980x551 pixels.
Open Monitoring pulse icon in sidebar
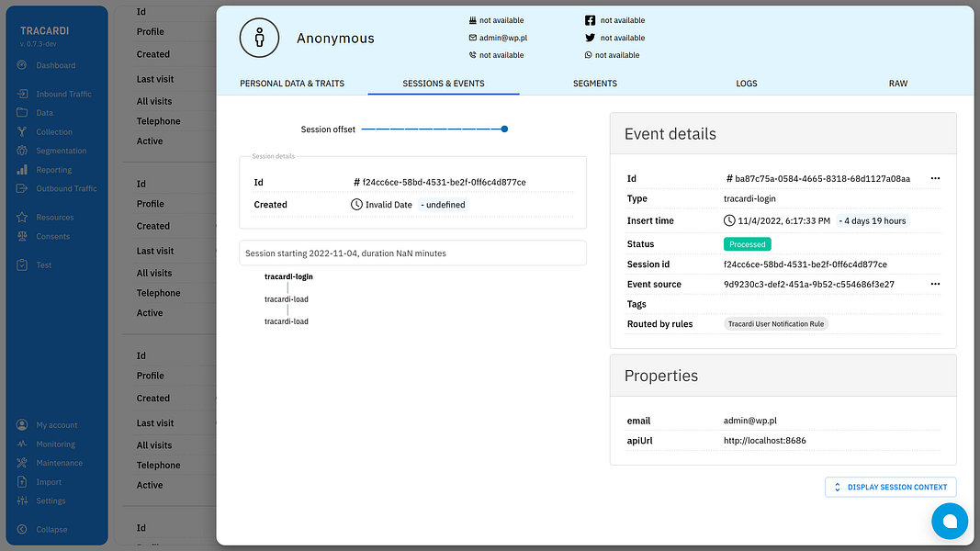point(22,444)
